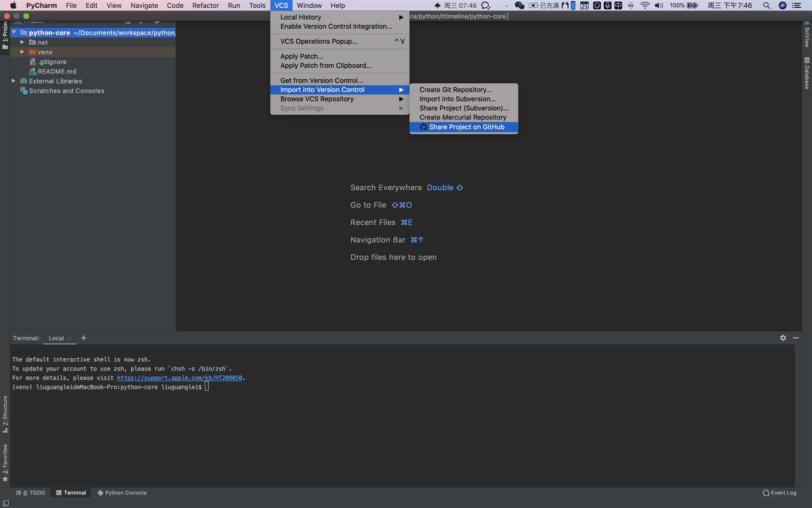Viewport: 812px width, 508px height.
Task: Hide the terminal panel with minus icon
Action: (x=796, y=338)
